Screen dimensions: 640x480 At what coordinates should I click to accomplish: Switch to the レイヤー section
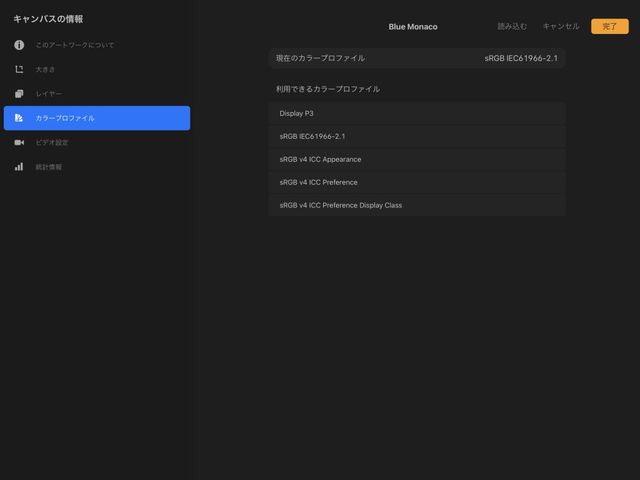pos(97,94)
